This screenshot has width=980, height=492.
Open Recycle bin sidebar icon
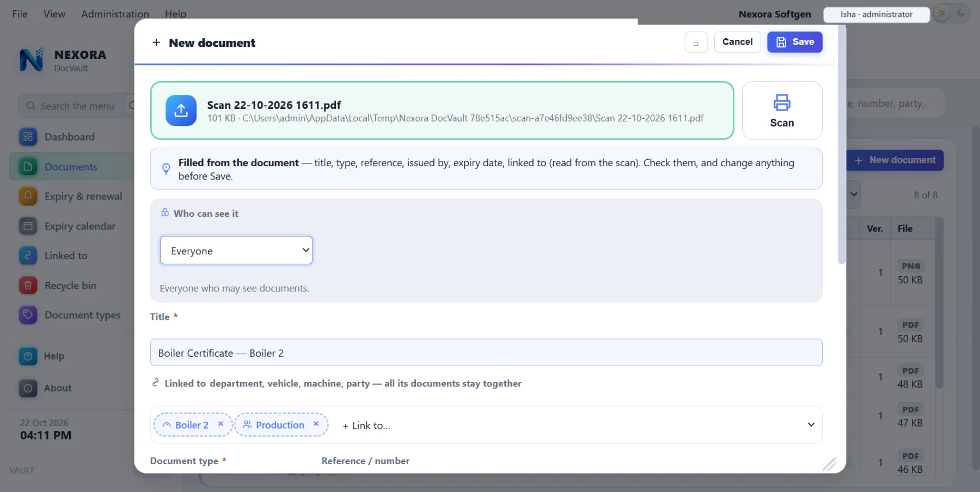(28, 285)
